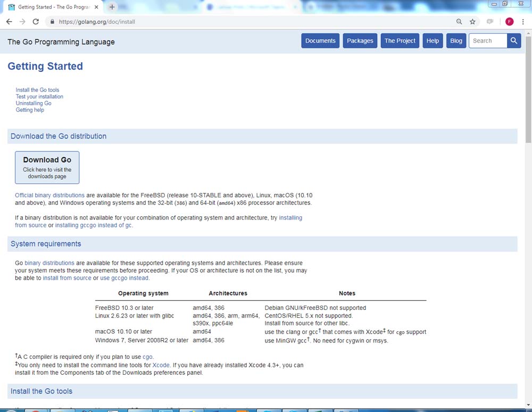532x412 pixels.
Task: Open the cgo footnote link
Action: 147,357
